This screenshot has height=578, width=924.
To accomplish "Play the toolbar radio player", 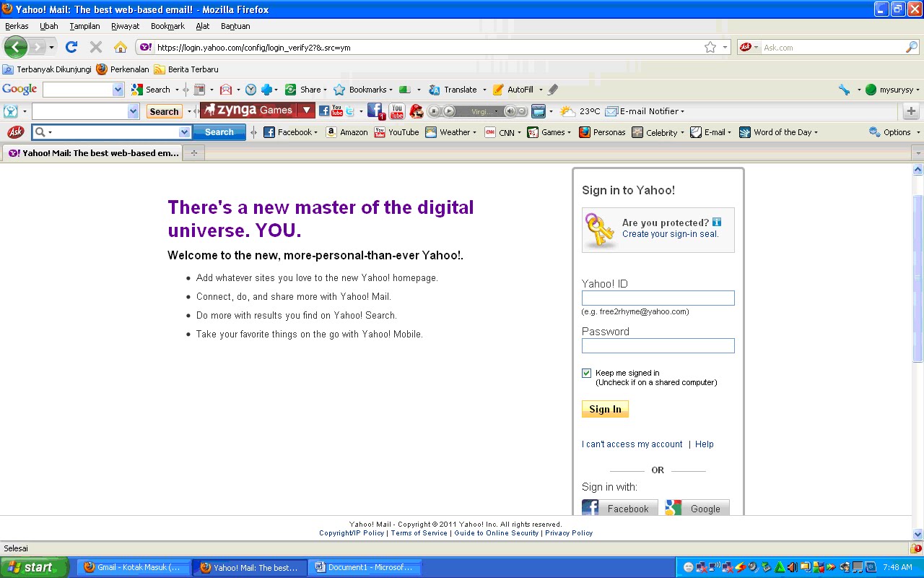I will point(449,111).
